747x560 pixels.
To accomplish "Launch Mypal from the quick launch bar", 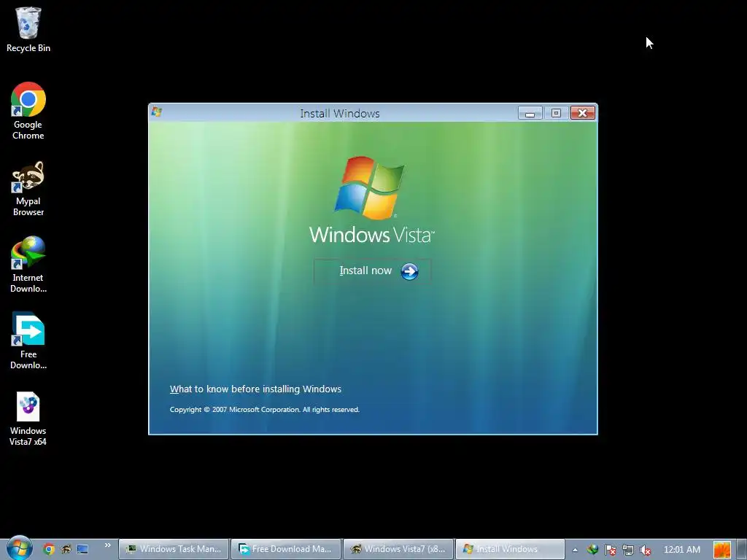I will pyautogui.click(x=66, y=549).
